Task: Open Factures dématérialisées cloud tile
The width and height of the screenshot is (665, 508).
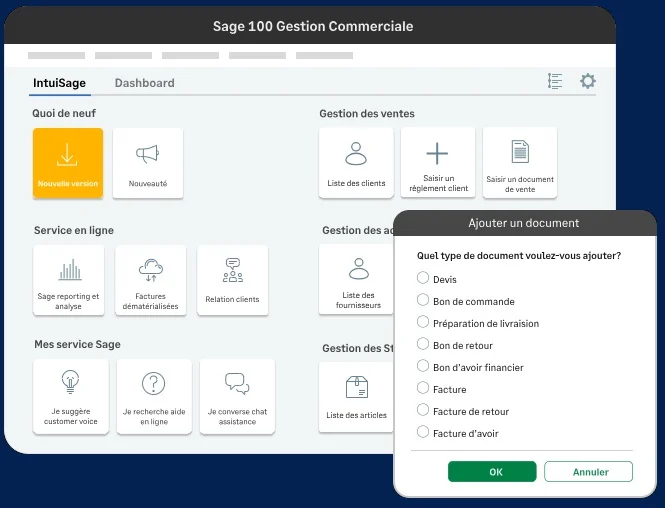Action: click(x=152, y=280)
